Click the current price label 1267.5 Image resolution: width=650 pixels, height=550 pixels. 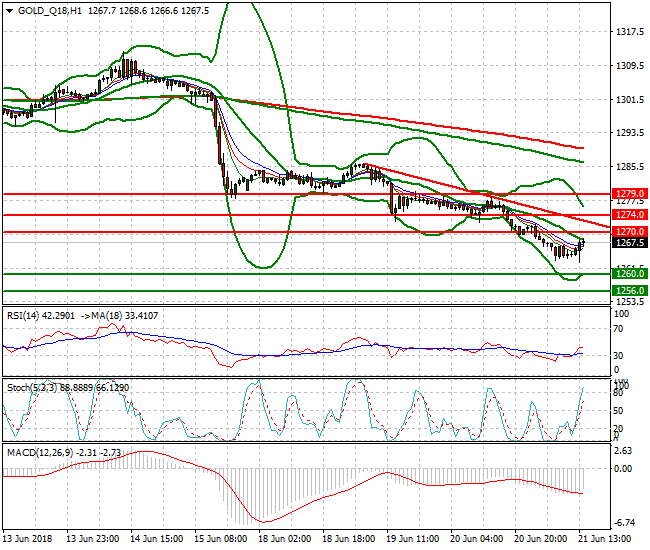[x=630, y=242]
